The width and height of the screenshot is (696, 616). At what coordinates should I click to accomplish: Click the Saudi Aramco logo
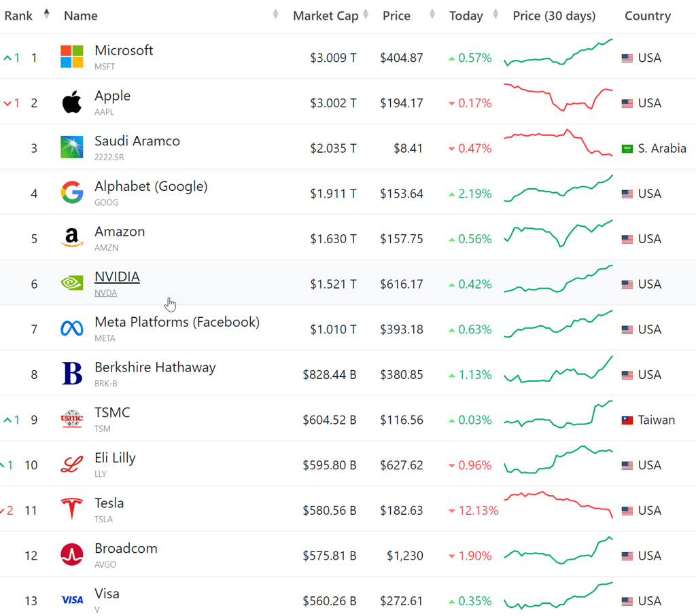click(72, 147)
